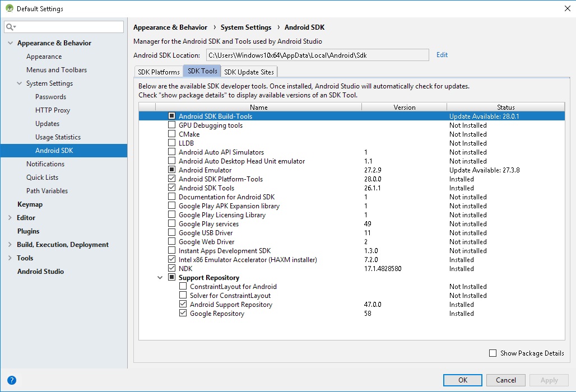Uncheck Android SDK Platform-Tools checkbox

[171, 179]
